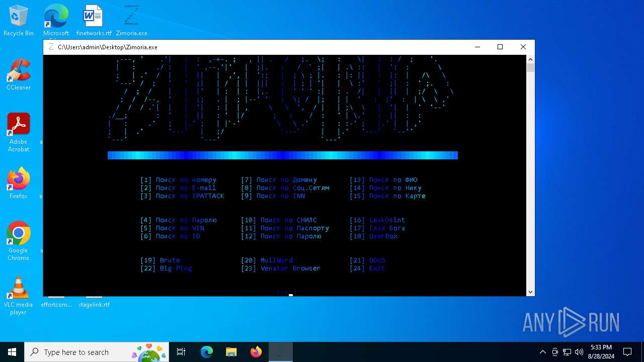Click menu entry [3] Поиск по IPATTACK

[x=182, y=196]
